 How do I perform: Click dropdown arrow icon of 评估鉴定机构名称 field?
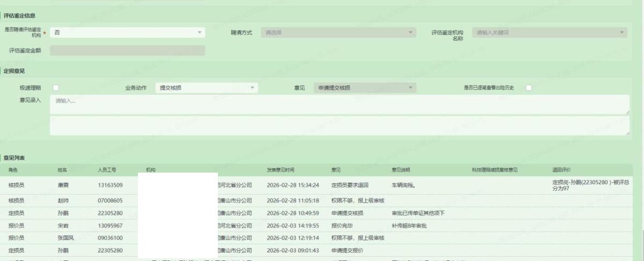[621, 33]
